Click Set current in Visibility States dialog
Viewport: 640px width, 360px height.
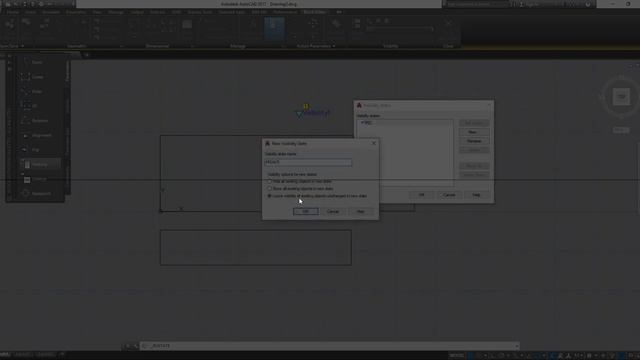[x=473, y=123]
